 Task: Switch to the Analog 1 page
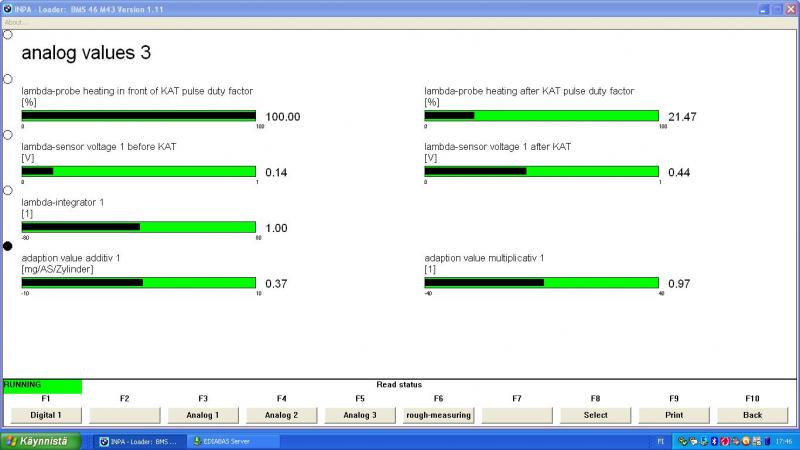pos(203,415)
